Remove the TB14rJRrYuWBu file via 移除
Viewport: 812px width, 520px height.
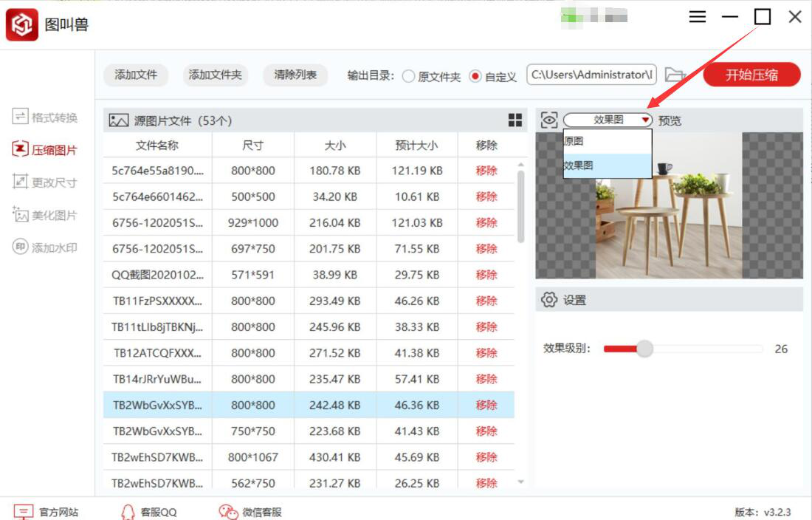tap(486, 379)
